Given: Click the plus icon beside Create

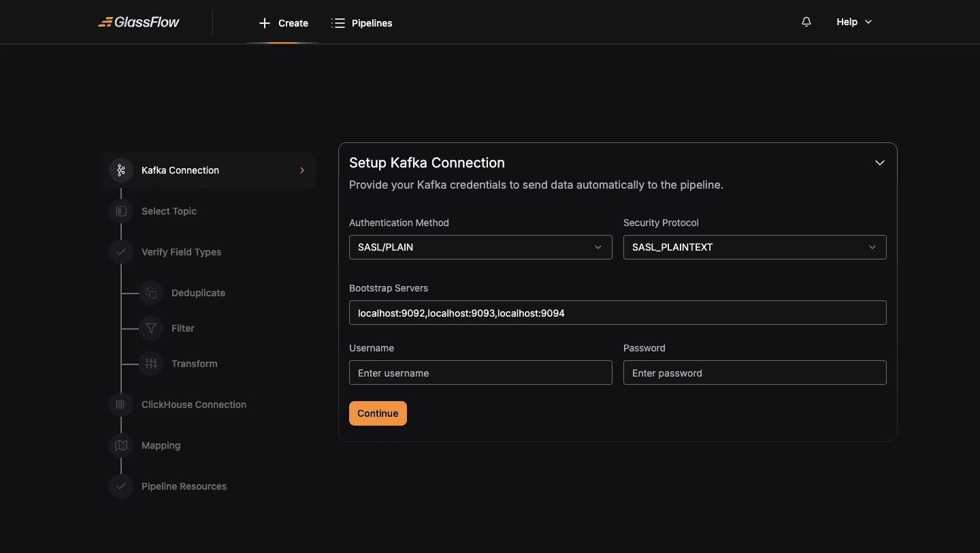Looking at the screenshot, I should pos(265,23).
